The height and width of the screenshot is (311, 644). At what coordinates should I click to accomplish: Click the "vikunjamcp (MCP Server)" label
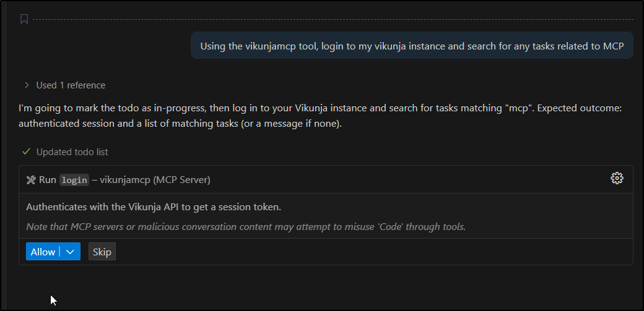tap(155, 180)
